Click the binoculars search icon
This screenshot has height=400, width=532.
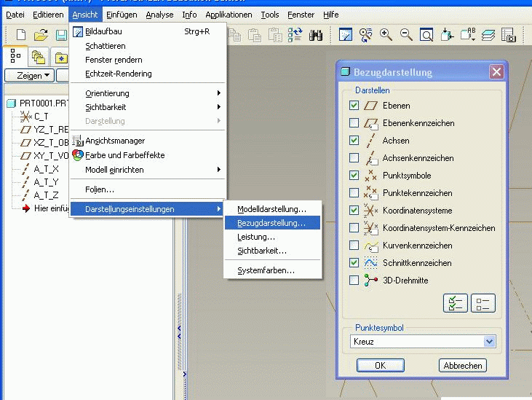coord(316,35)
